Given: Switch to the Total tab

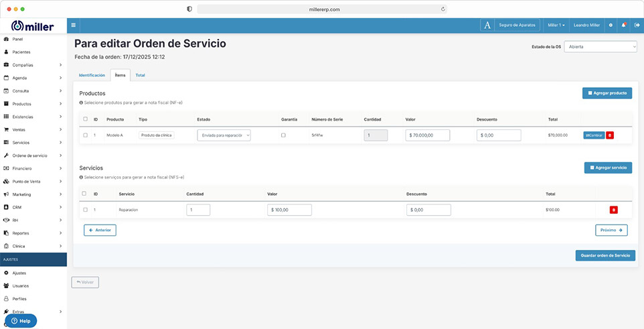Looking at the screenshot, I should point(141,75).
